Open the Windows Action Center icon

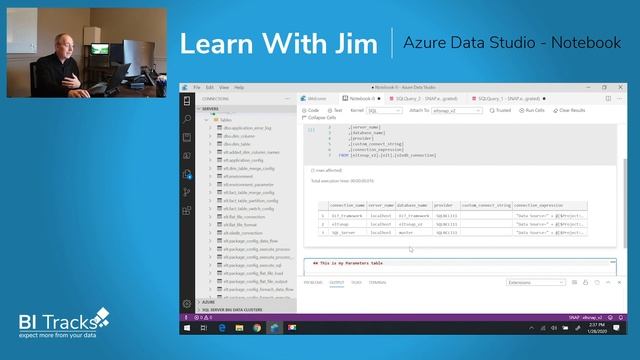tap(617, 328)
